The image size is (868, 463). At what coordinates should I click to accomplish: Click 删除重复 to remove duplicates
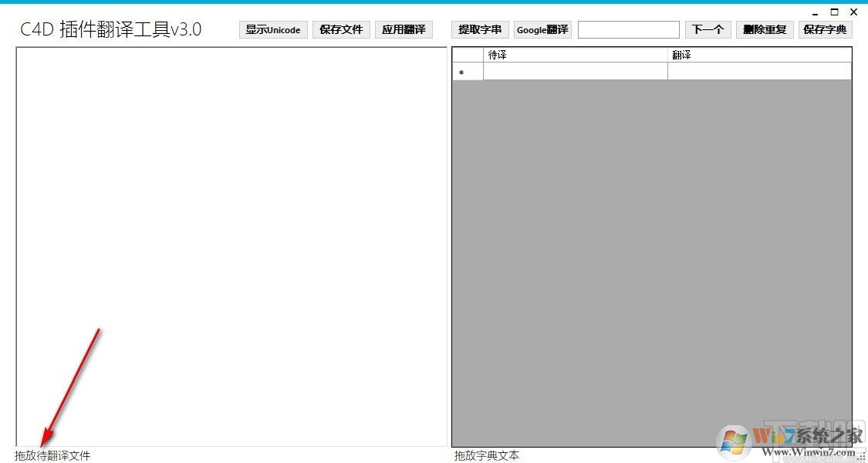tap(764, 29)
